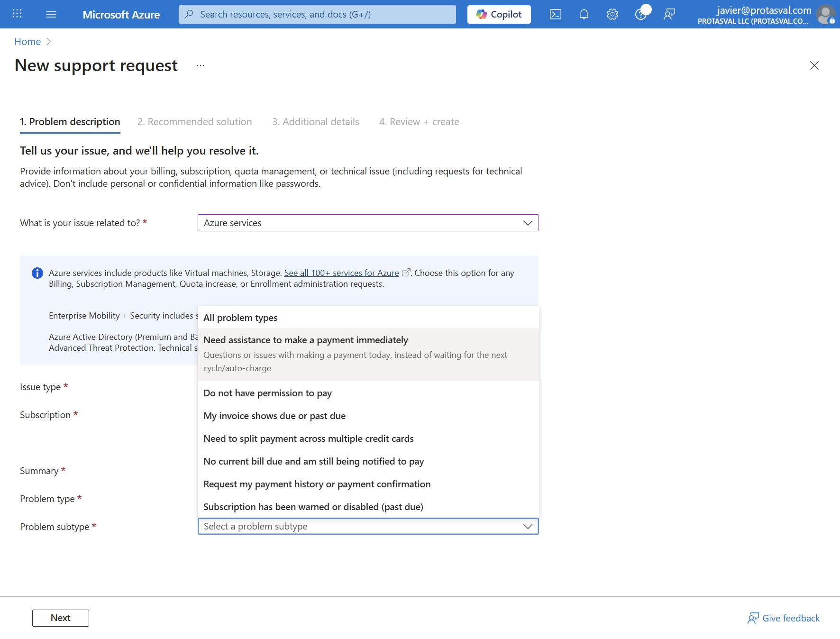Open the ellipsis menu beside page title
This screenshot has width=840, height=639.
pyautogui.click(x=201, y=65)
